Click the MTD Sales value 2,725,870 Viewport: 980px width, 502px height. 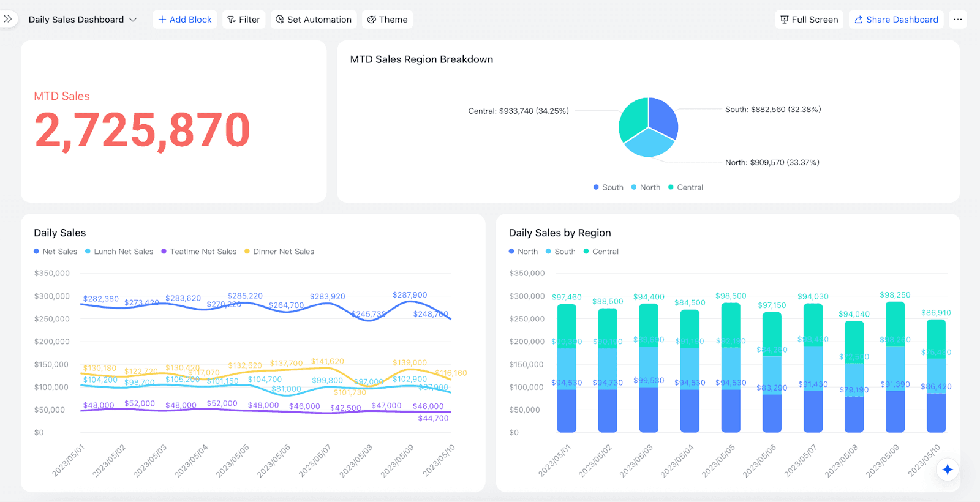143,130
